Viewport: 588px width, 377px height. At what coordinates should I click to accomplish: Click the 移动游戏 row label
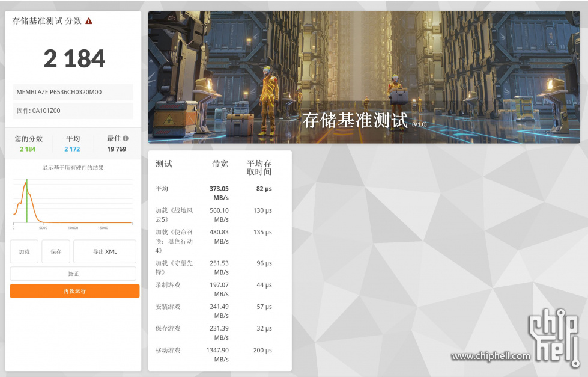168,351
